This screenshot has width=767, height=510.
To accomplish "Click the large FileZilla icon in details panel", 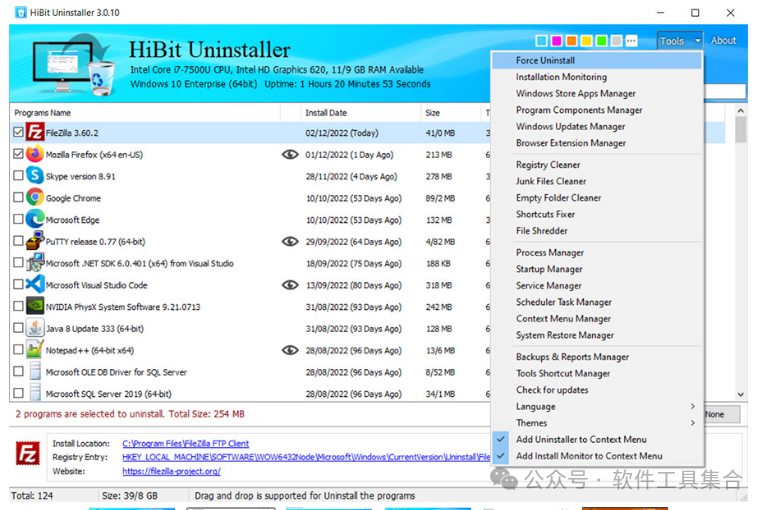I will pyautogui.click(x=28, y=453).
